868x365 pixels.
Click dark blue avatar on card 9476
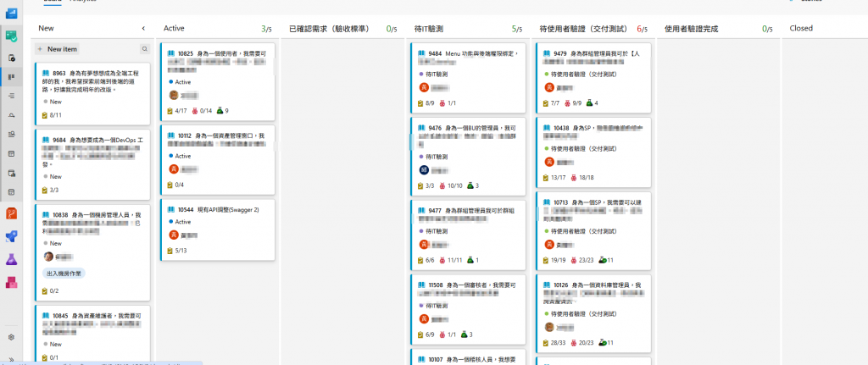[x=425, y=170]
